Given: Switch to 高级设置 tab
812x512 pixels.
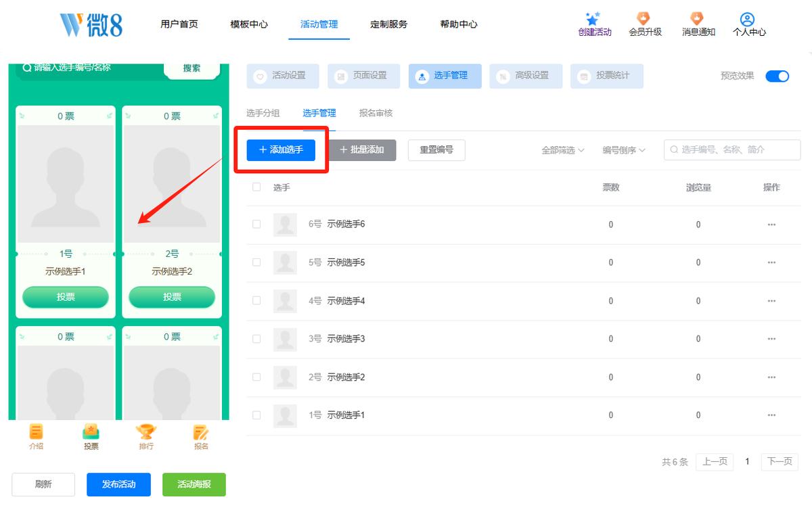Looking at the screenshot, I should pyautogui.click(x=526, y=76).
